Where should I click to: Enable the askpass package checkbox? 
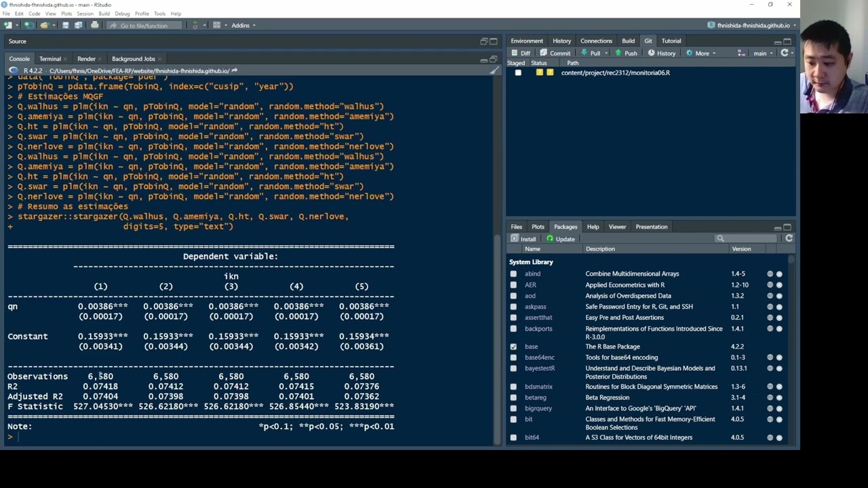coord(513,306)
